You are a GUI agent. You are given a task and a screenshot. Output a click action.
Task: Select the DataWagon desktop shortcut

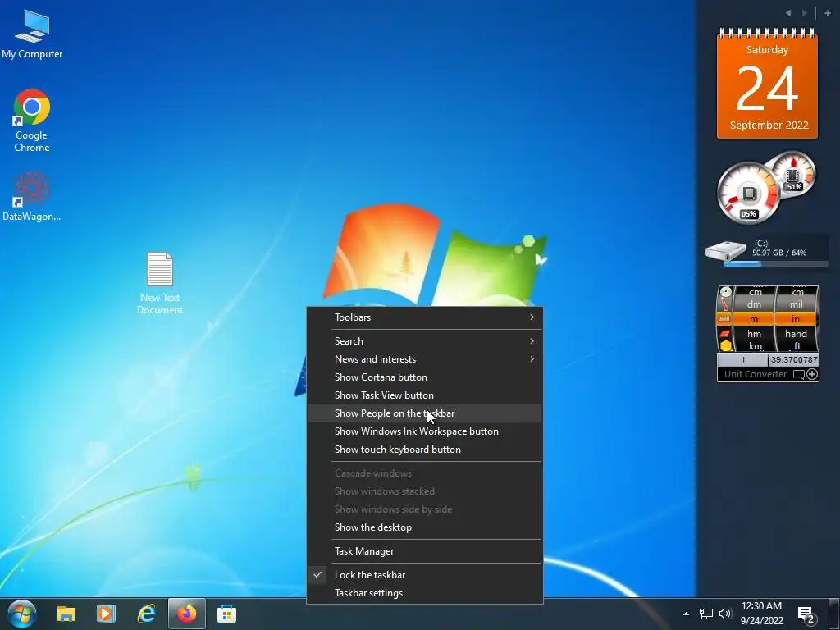(x=32, y=196)
